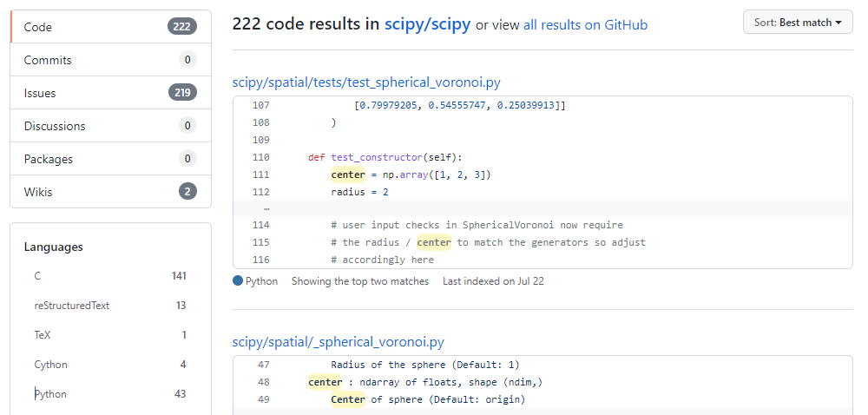This screenshot has width=868, height=415.
Task: Click the Python language count 43
Action: click(x=181, y=394)
